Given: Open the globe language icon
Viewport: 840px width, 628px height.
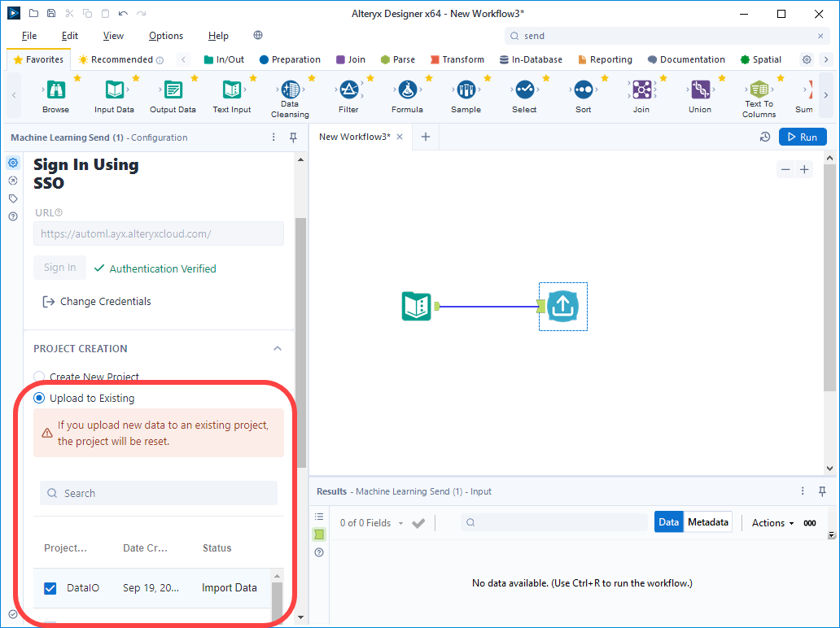Looking at the screenshot, I should pos(258,35).
